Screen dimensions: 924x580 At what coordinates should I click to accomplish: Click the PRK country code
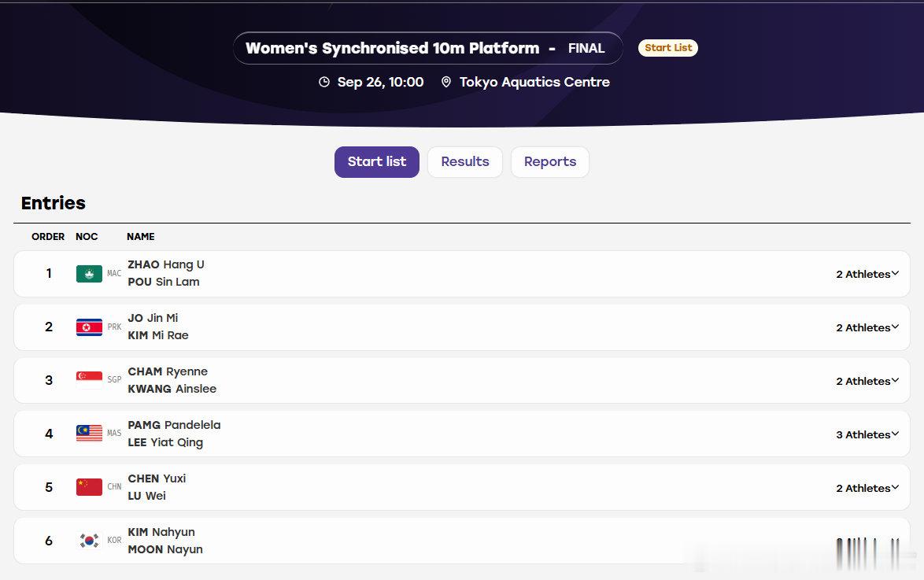tap(114, 327)
